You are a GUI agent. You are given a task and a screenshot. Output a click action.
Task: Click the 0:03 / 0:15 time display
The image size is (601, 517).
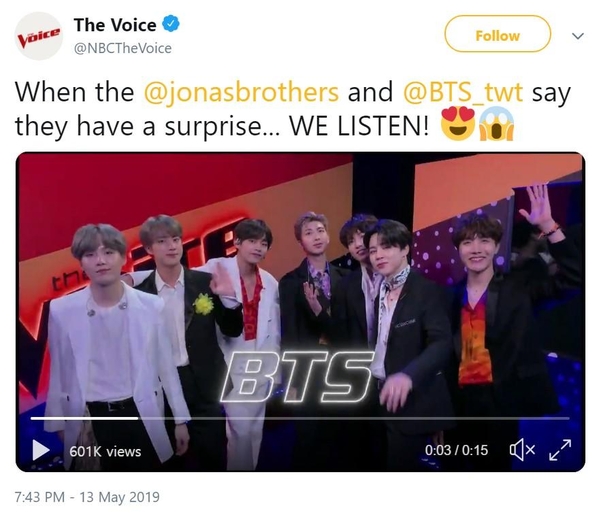pos(456,450)
